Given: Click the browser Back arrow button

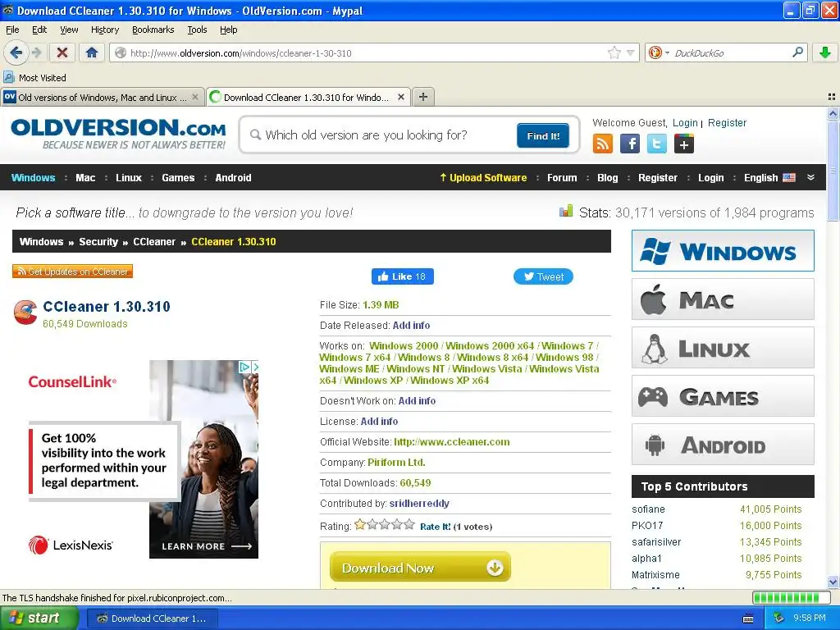Looking at the screenshot, I should (16, 52).
